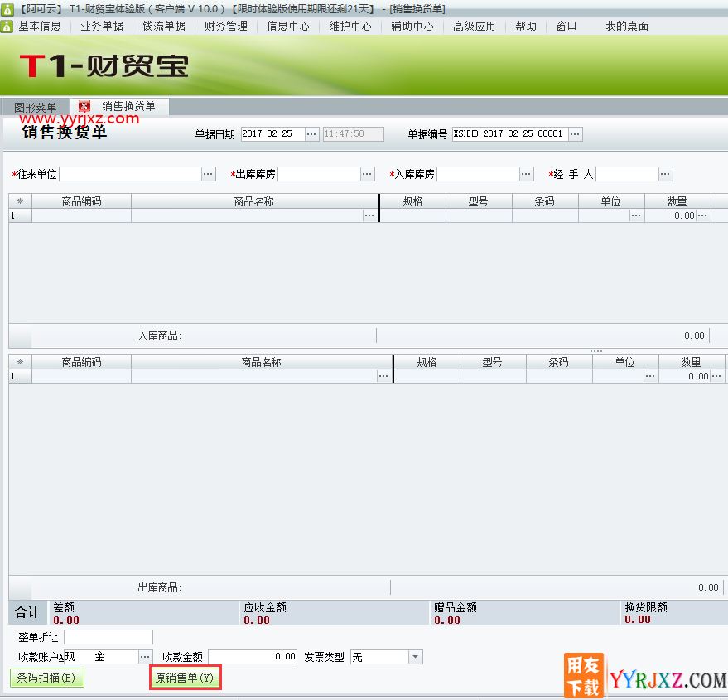
Task: Open 商品名称 lookup in lower grid row 1
Action: pos(383,376)
